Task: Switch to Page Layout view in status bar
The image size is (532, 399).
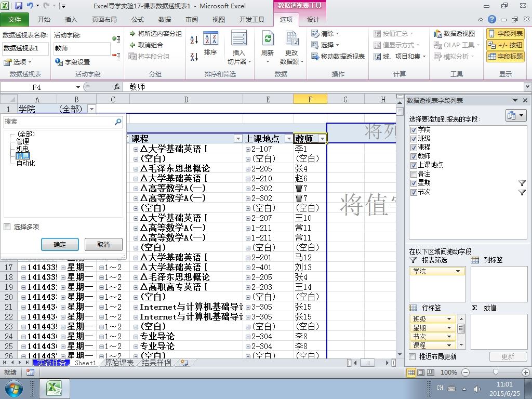Action: (x=421, y=373)
